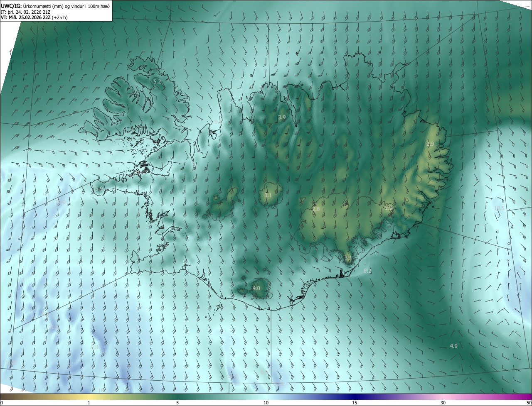Screen dimensions: 532x406
Task: Click the precipitation color scale bar
Action: point(266,397)
